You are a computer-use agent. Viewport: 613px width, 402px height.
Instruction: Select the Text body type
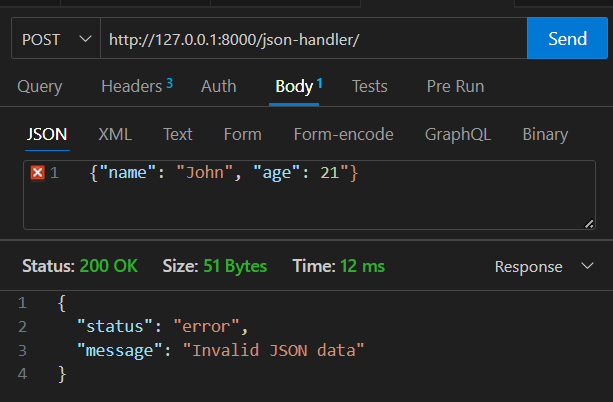[x=178, y=134]
